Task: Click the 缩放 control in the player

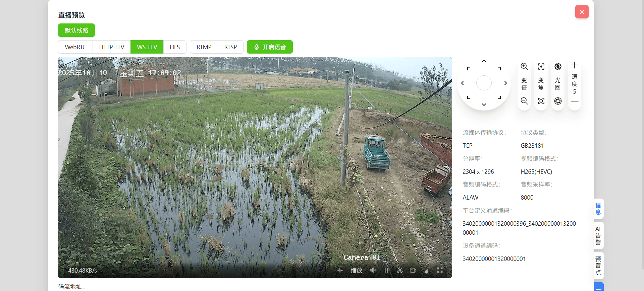Action: tap(356, 270)
